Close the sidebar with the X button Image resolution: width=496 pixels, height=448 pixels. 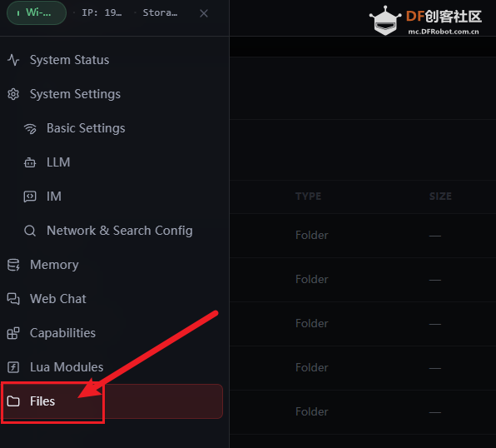coord(204,13)
